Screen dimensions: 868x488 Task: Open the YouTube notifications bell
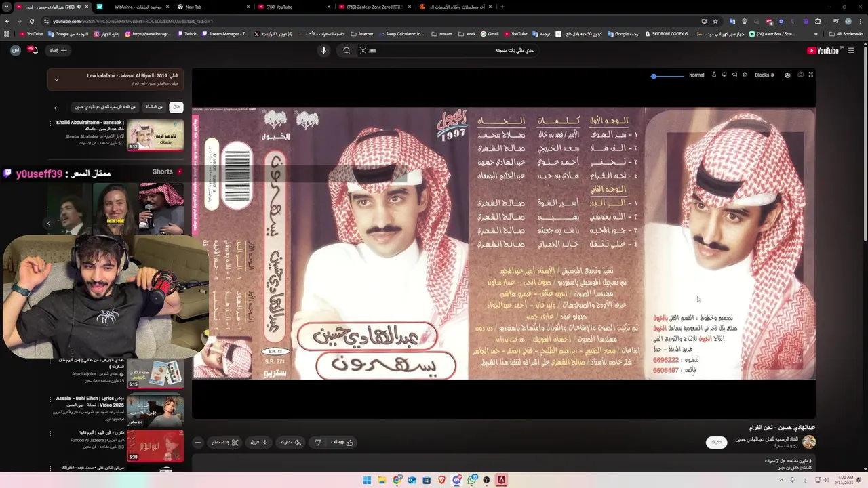click(x=33, y=50)
